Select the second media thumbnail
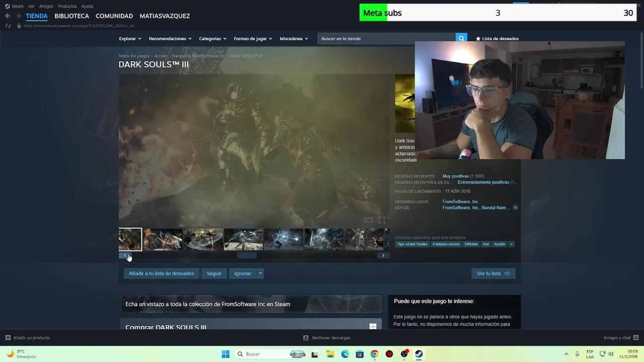This screenshot has width=644, height=362. [x=163, y=239]
